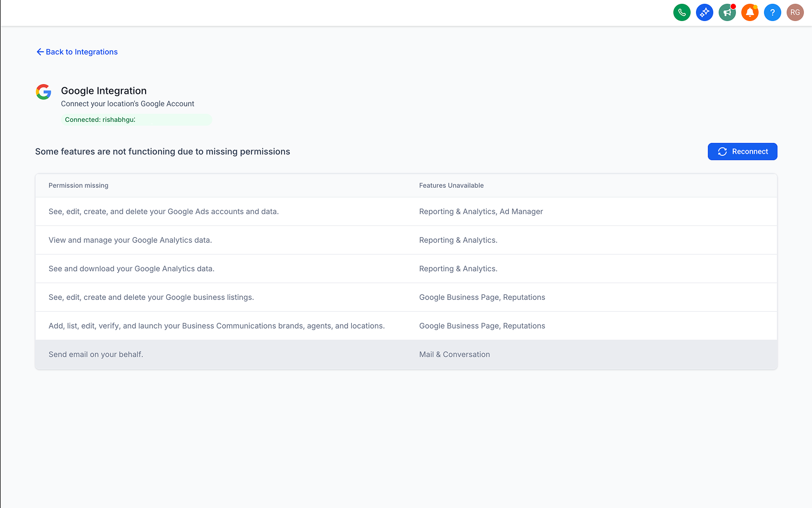
Task: Click the Mail & Conversation feature text
Action: click(454, 354)
